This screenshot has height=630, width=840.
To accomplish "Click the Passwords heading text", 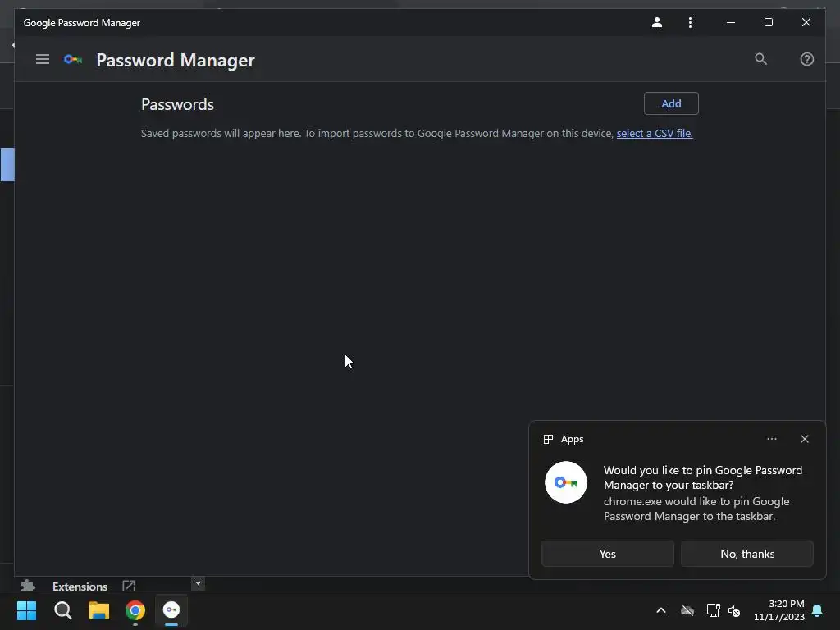I will coord(177,104).
